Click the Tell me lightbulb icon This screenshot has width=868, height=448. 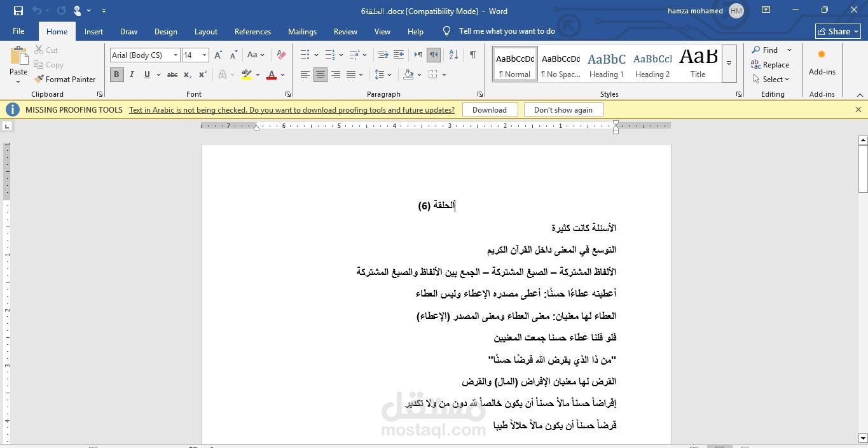(447, 31)
